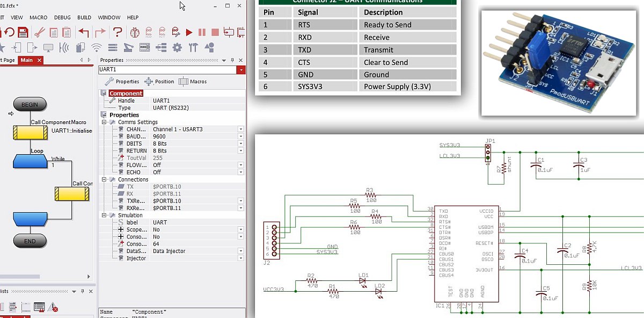Viewport: 644px width, 318px height.
Task: Click the Paste clipboard icon
Action: click(x=67, y=32)
